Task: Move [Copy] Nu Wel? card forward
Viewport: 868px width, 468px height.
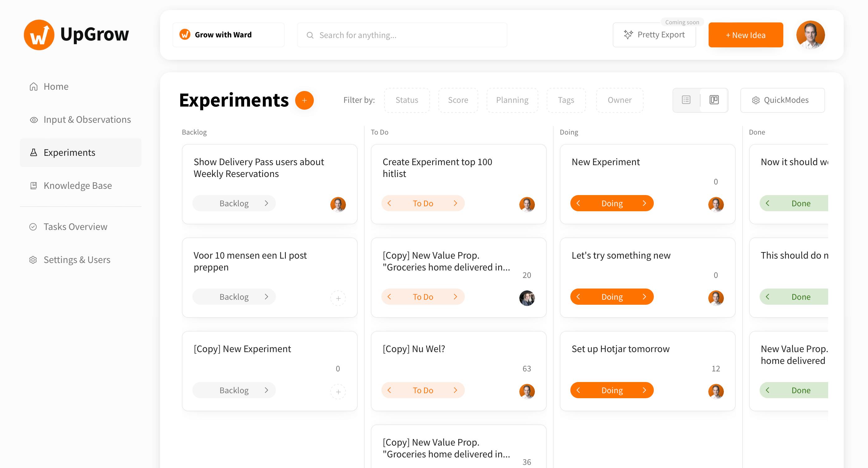Action: (x=455, y=390)
